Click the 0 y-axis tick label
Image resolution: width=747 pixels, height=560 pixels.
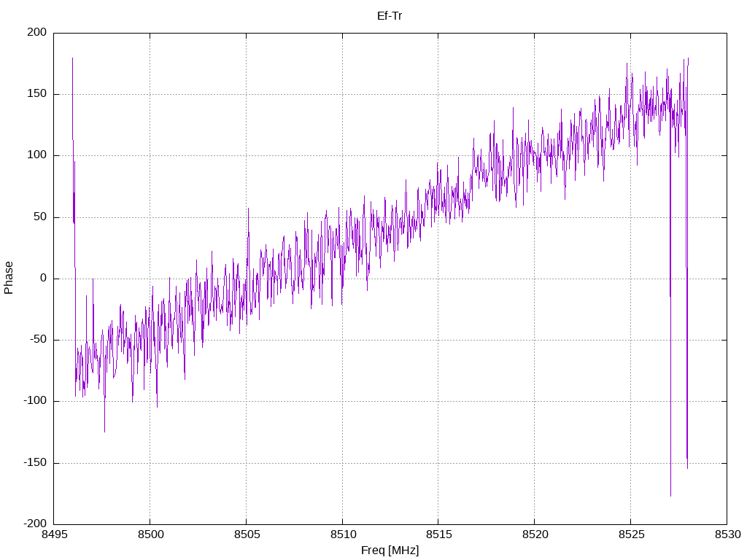(44, 278)
